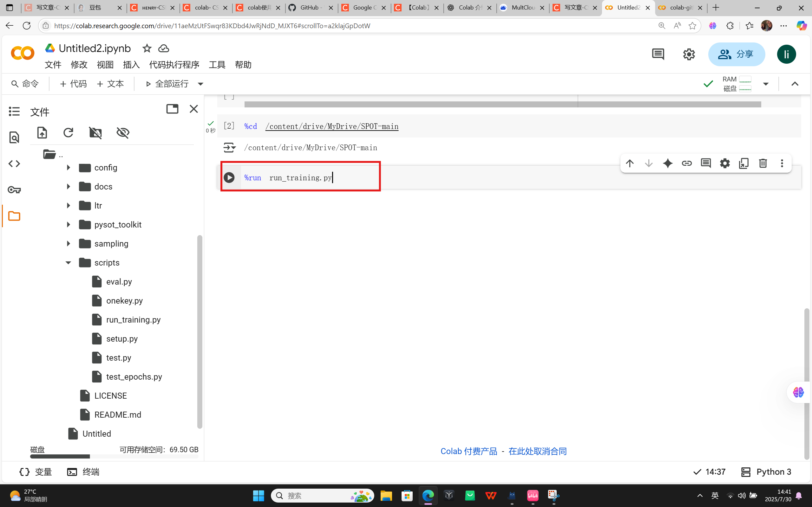Image resolution: width=812 pixels, height=507 pixels.
Task: Click the 分享 share button
Action: pyautogui.click(x=736, y=54)
